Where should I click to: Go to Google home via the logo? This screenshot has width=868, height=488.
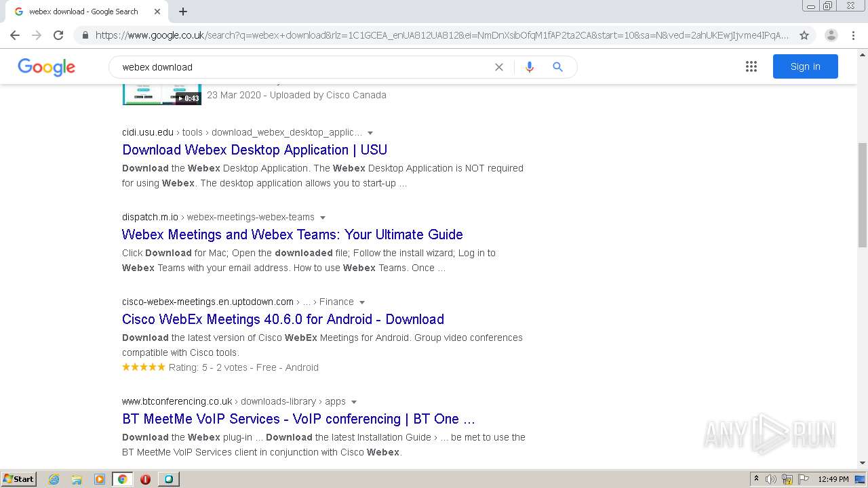coord(46,67)
